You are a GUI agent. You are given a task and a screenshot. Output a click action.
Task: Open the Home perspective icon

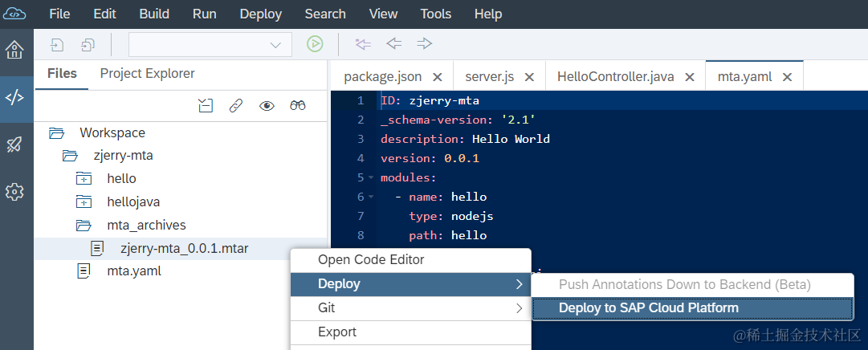click(14, 51)
